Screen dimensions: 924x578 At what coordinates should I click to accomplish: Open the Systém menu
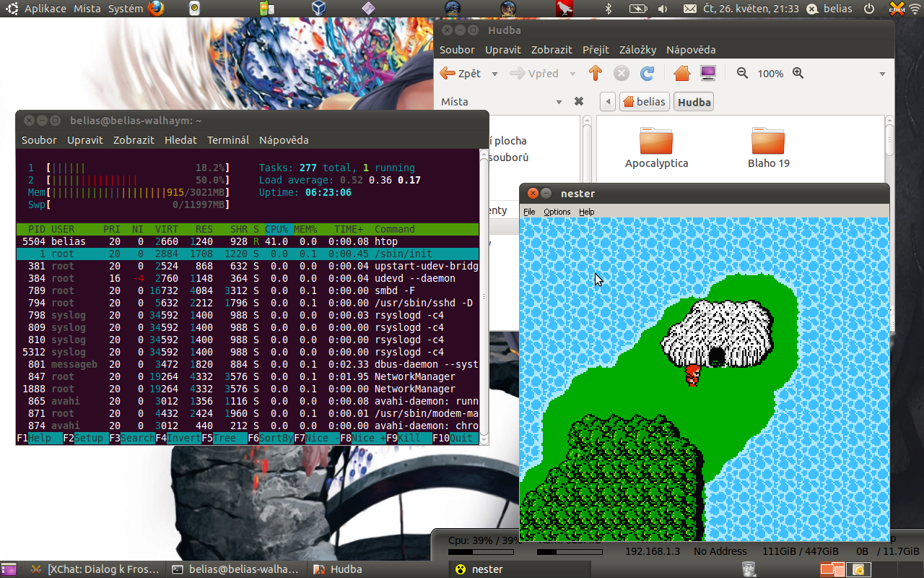(x=126, y=9)
